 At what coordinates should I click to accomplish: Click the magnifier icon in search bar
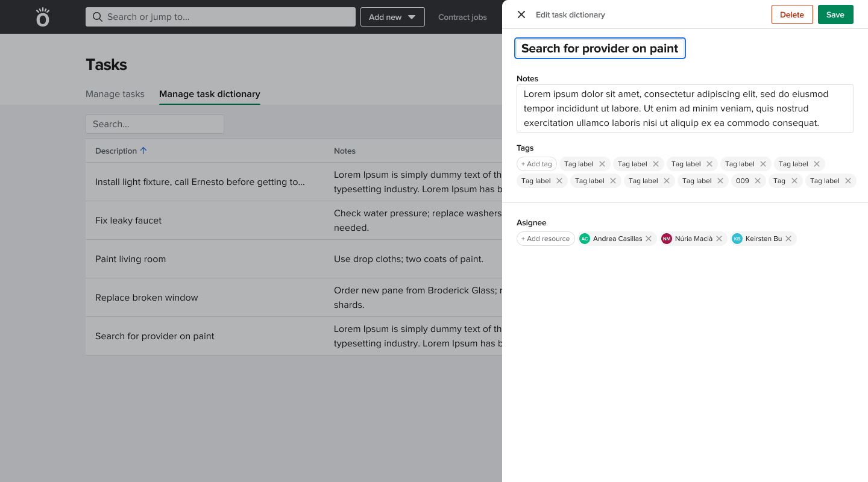click(x=97, y=17)
